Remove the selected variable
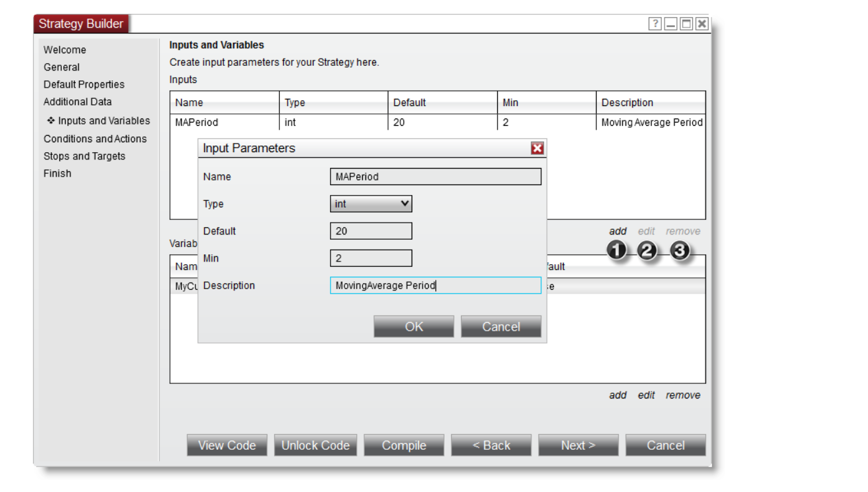Screen dimensions: 868x492 pos(683,395)
